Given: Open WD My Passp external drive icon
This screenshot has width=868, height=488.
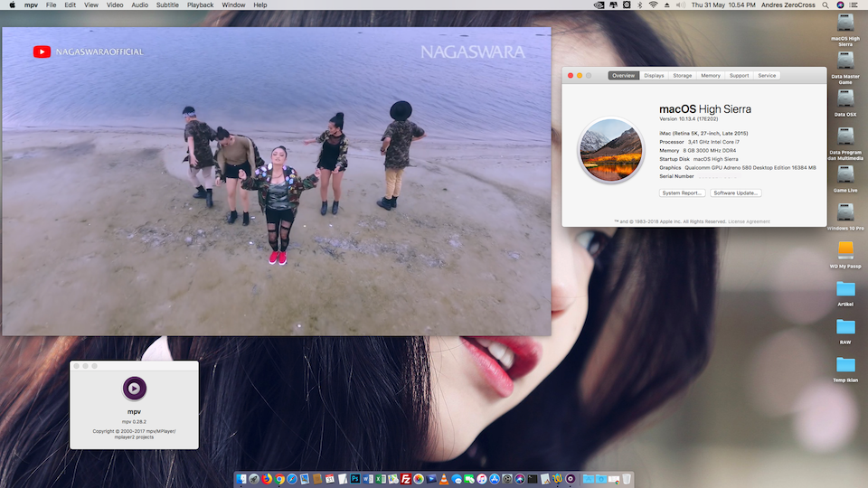Looking at the screenshot, I should [845, 255].
